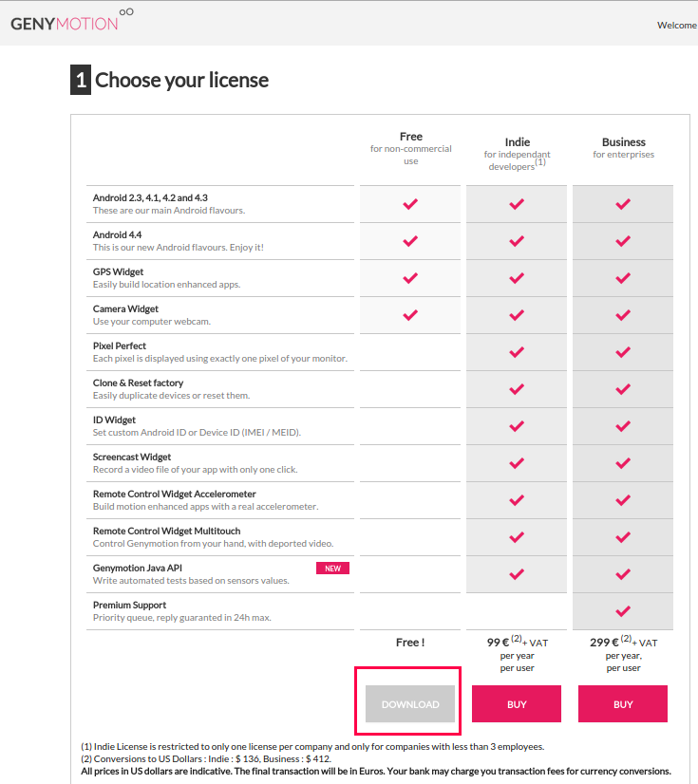Click the NEW badge beside Genymotion Java API
The width and height of the screenshot is (698, 784).
point(332,569)
